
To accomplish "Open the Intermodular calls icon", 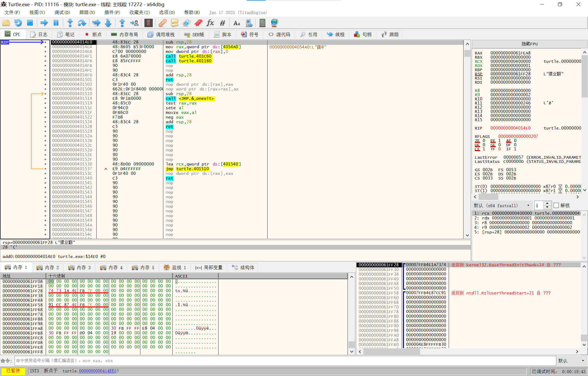I will [x=249, y=23].
